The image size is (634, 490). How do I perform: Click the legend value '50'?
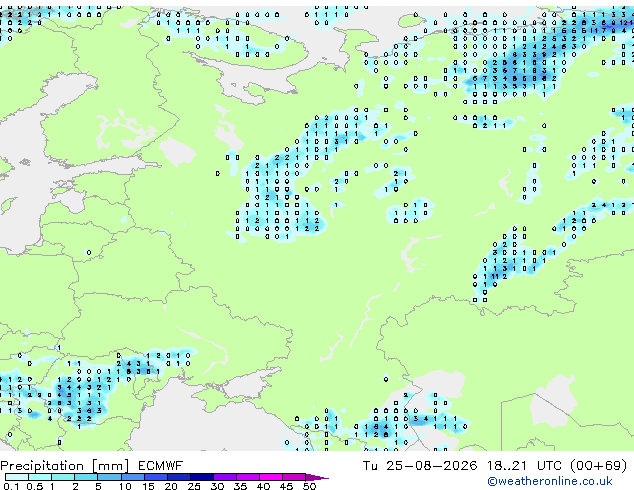click(x=309, y=486)
